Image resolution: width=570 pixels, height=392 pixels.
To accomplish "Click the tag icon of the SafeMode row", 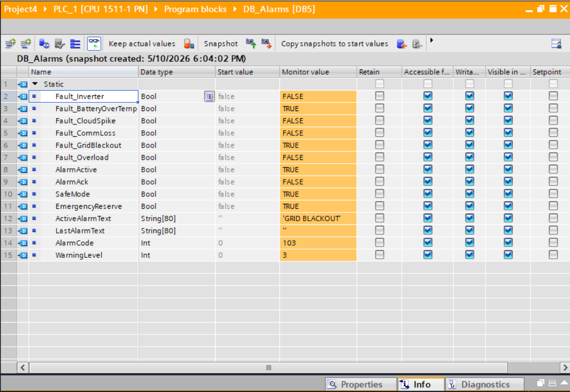I will pos(23,194).
